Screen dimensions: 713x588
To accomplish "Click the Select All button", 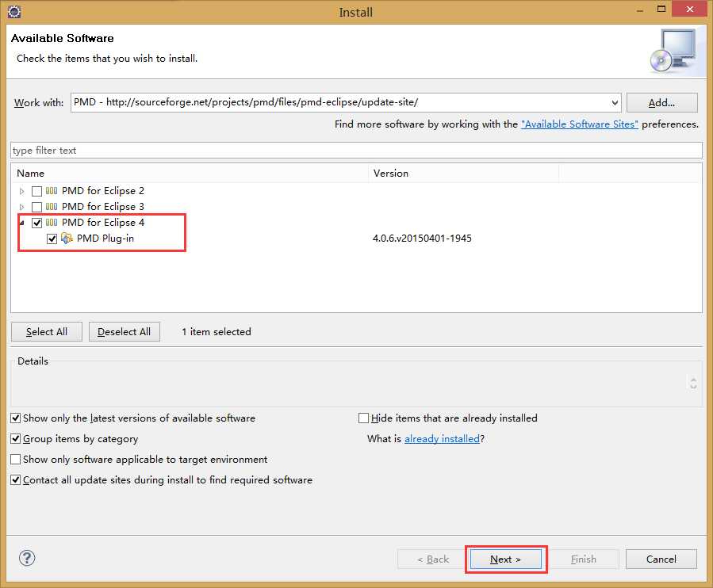I will (x=46, y=332).
